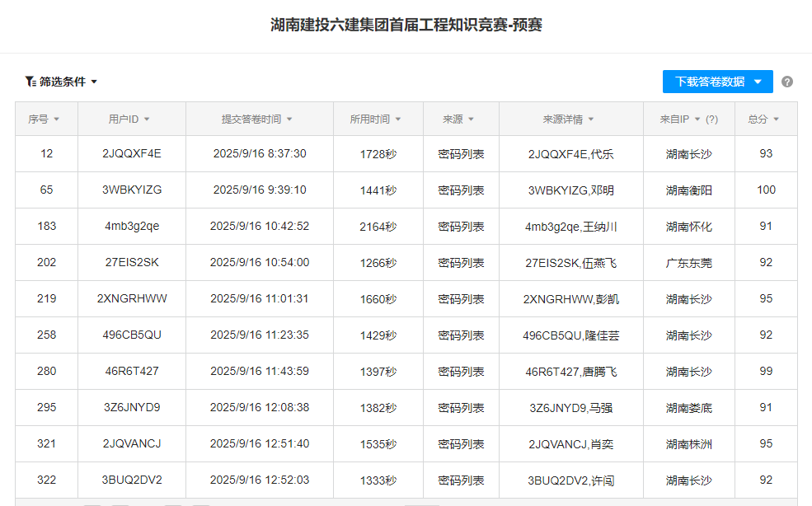Click source detail 496CB5QU,隆佳芸
The height and width of the screenshot is (506, 812).
[x=570, y=335]
